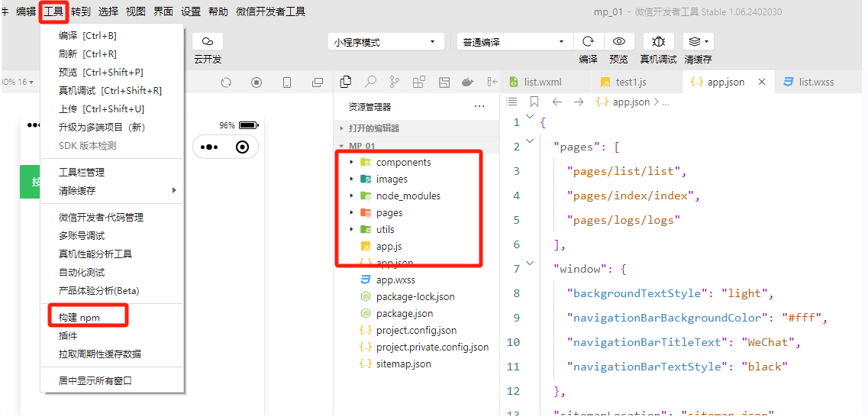Image resolution: width=868 pixels, height=417 pixels.
Task: Open the 视图 menu
Action: pos(136,11)
